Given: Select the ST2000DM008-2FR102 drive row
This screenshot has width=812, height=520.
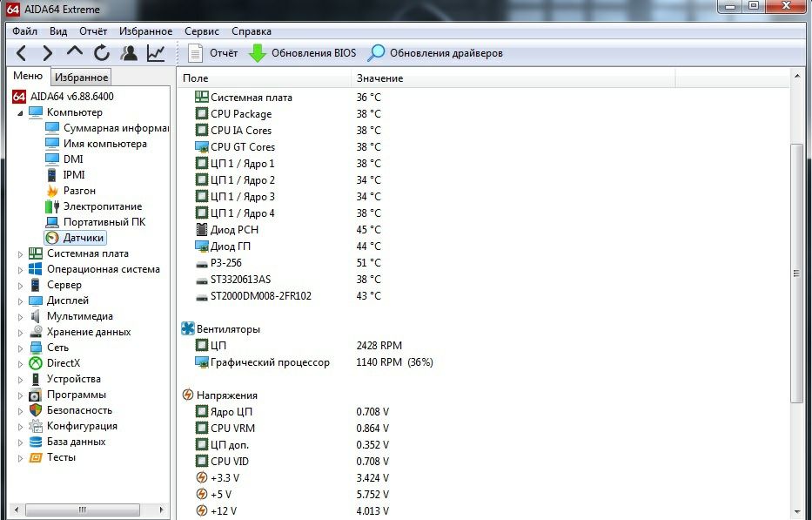Looking at the screenshot, I should pyautogui.click(x=484, y=296).
